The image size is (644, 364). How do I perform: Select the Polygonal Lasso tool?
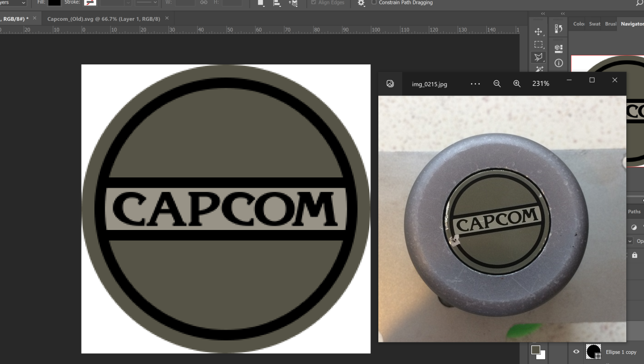pos(539,57)
